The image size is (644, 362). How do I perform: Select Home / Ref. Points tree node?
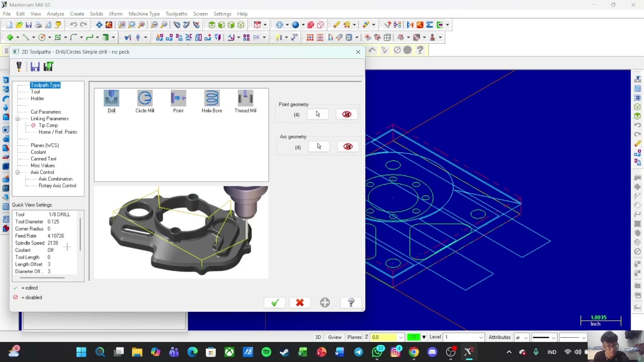tap(58, 132)
